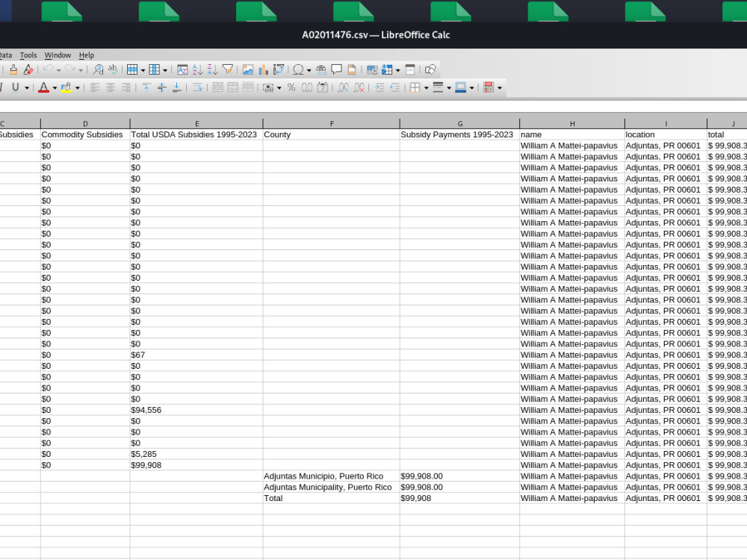Open the borders style dropdown

(x=447, y=86)
